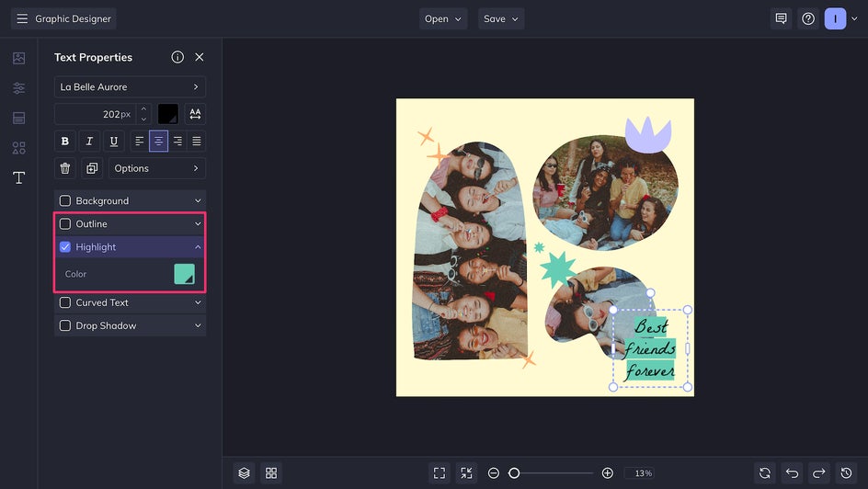Align text right

point(177,141)
